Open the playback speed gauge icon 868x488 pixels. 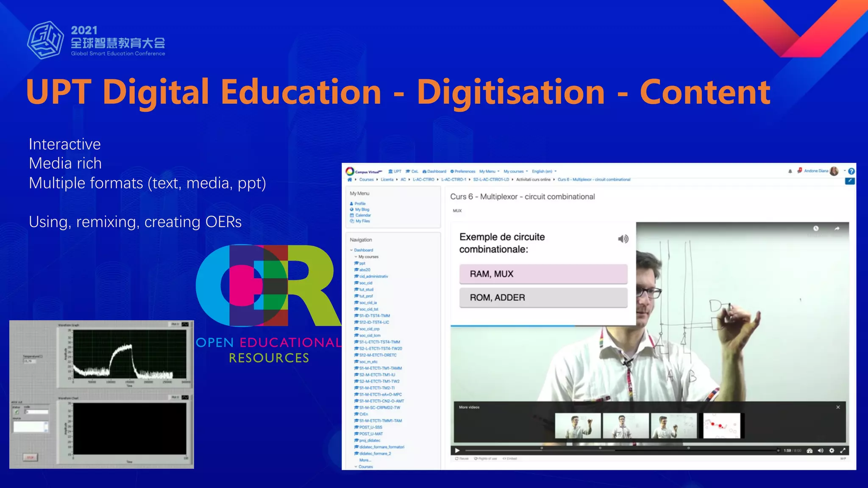(810, 451)
